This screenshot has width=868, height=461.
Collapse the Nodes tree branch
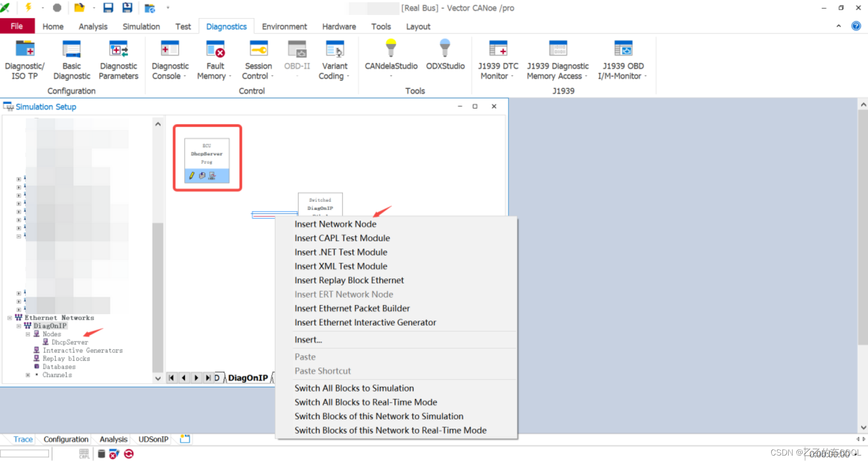[x=28, y=334]
